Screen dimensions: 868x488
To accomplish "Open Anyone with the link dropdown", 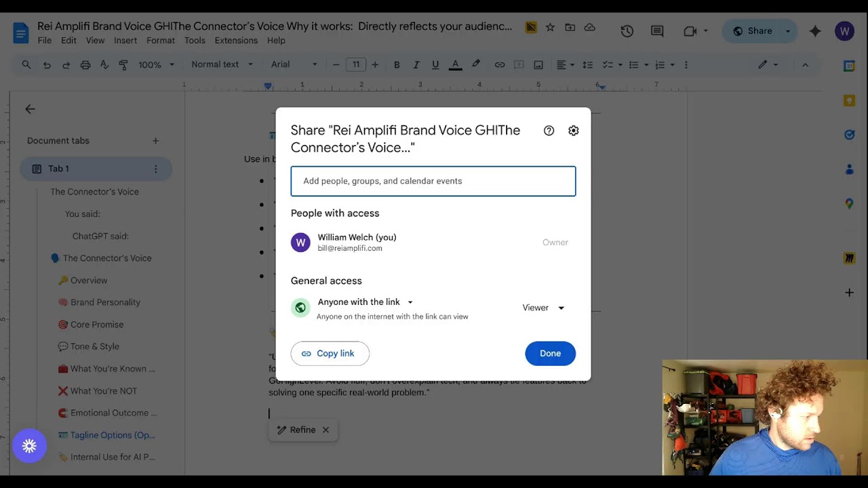I will coord(366,302).
